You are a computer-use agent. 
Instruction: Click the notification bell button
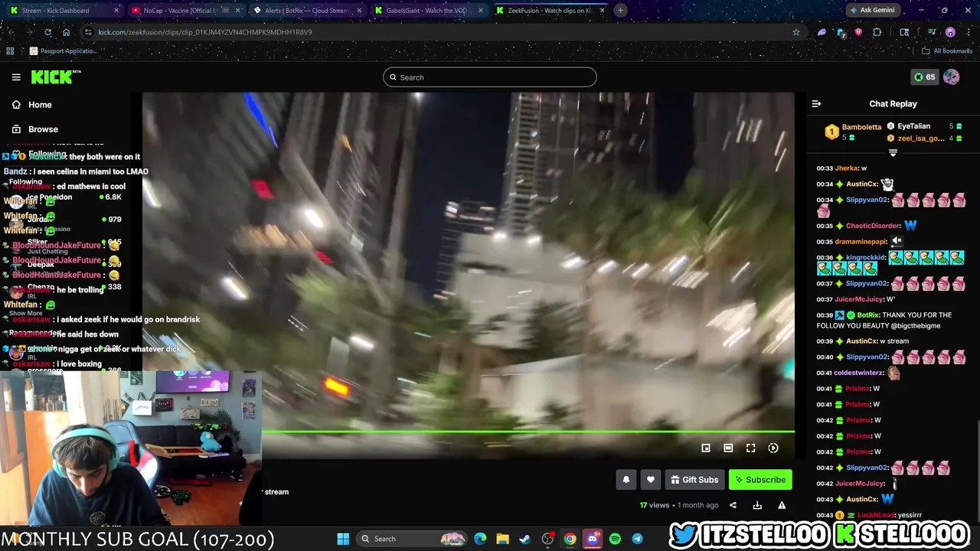626,480
